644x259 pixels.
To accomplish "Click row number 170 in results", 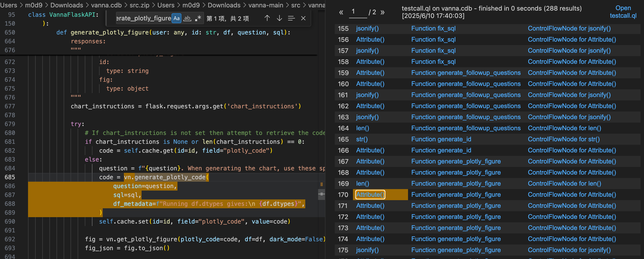I will click(x=343, y=195).
